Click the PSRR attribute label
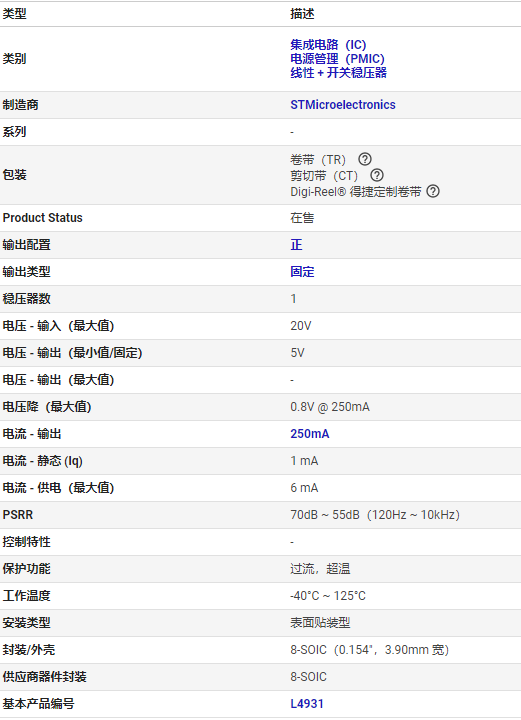 pyautogui.click(x=18, y=515)
